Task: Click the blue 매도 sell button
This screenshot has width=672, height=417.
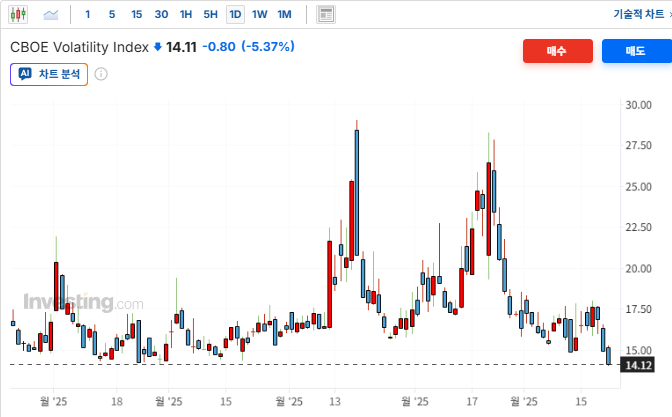Action: click(636, 51)
